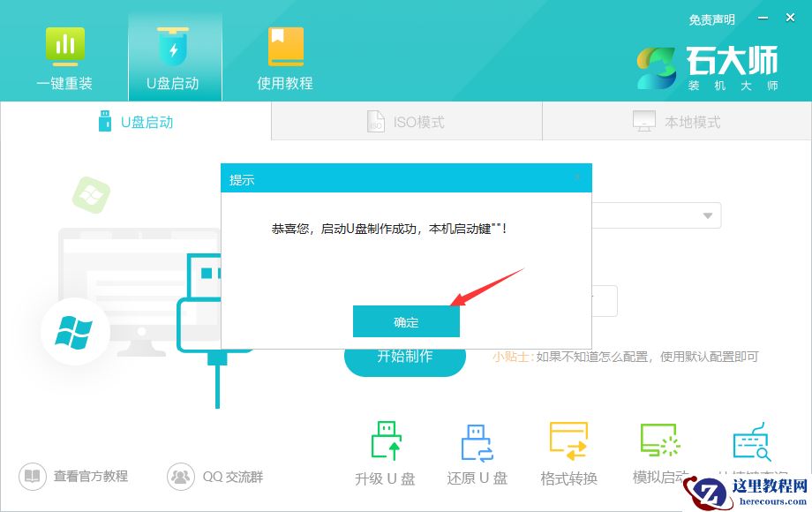Click the 查看官方教程 document icon
Screen dimensions: 812x512
pyautogui.click(x=32, y=477)
